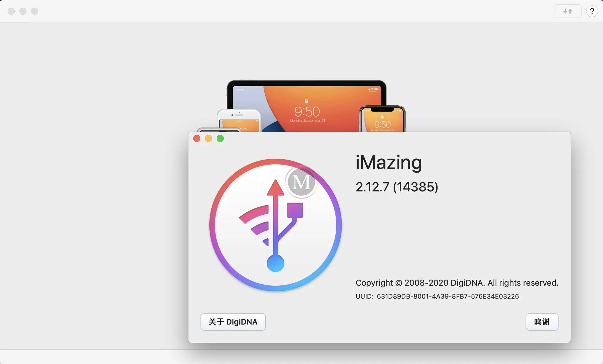This screenshot has width=603, height=364.
Task: Click the Wi-Fi transfer icon in iMazing logo
Action: [x=254, y=220]
